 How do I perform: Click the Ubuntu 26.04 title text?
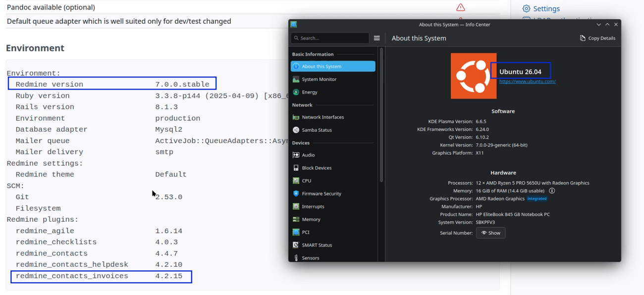pyautogui.click(x=520, y=72)
